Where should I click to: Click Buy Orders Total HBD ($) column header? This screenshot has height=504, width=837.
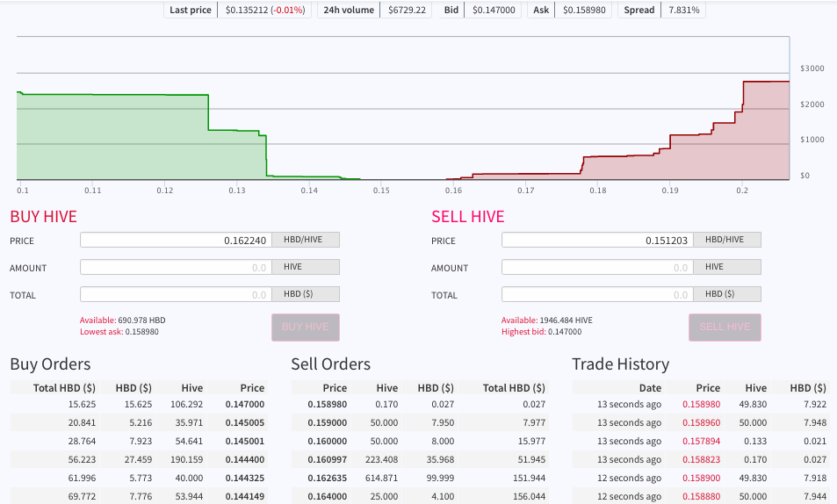(x=64, y=388)
